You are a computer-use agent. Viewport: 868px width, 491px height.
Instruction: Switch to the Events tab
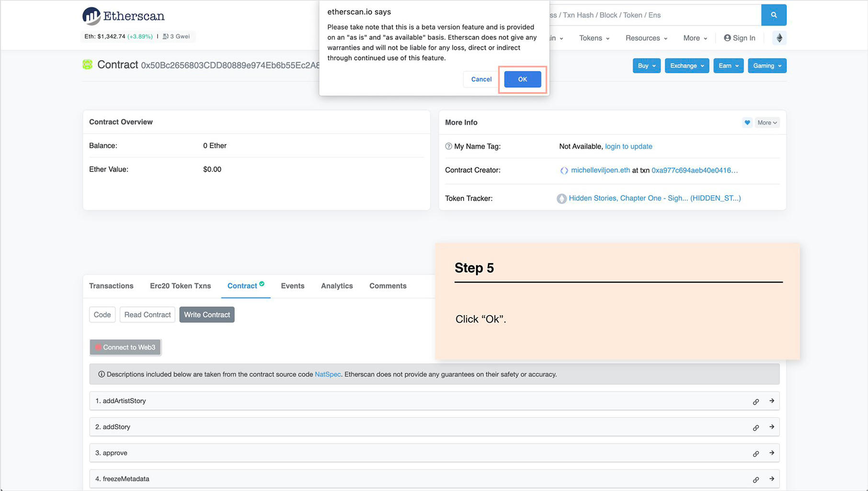(293, 286)
